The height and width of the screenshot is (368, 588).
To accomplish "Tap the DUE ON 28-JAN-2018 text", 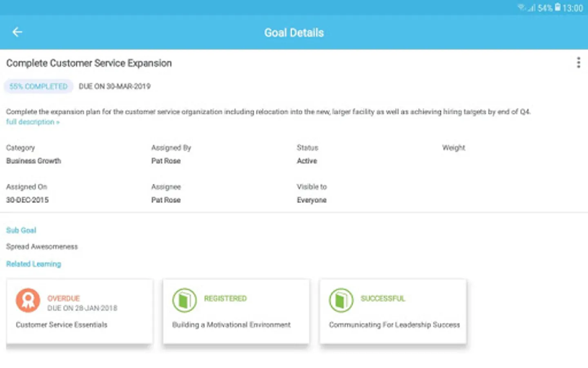I will (x=82, y=308).
